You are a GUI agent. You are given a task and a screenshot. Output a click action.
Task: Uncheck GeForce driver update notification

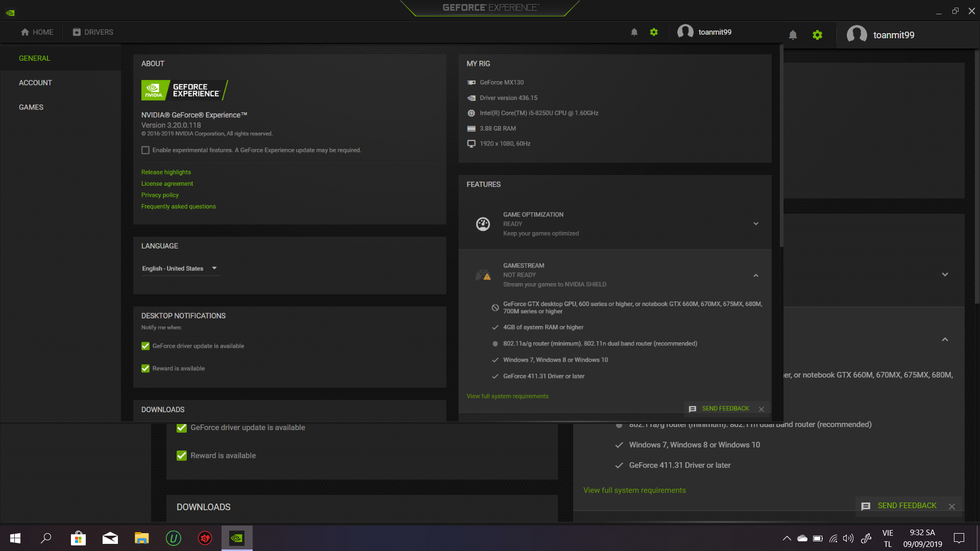tap(145, 346)
